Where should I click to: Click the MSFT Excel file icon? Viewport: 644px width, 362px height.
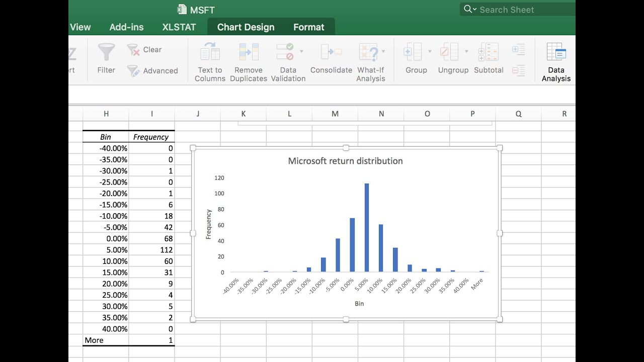coord(182,10)
